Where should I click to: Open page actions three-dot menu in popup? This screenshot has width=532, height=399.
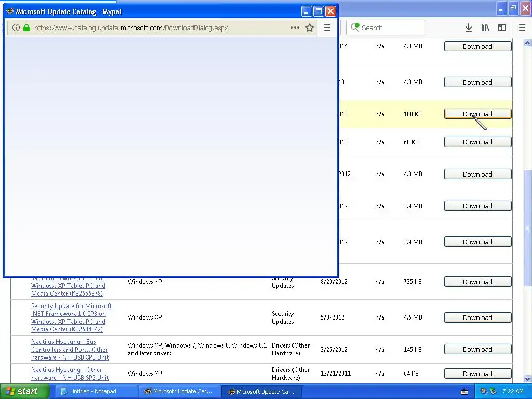295,28
